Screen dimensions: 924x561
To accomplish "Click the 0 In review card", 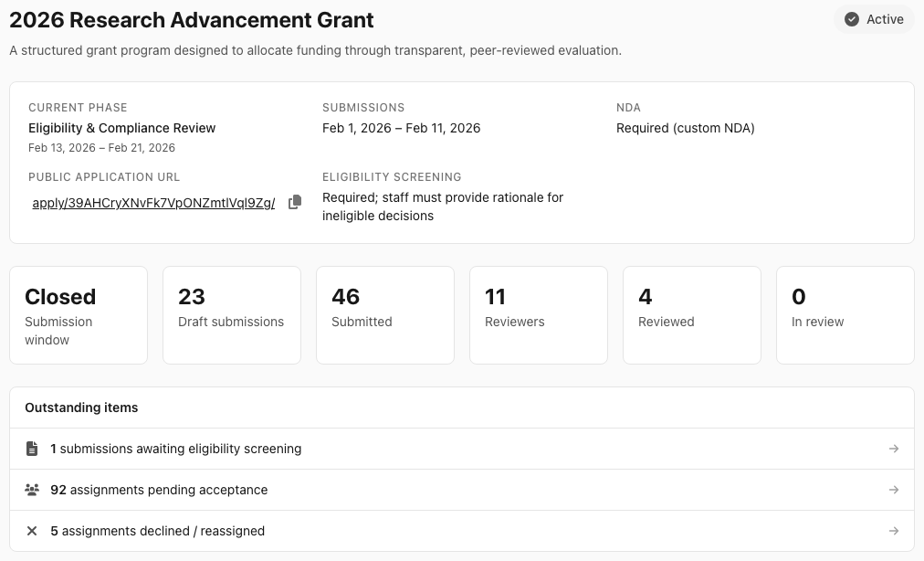I will tap(845, 314).
